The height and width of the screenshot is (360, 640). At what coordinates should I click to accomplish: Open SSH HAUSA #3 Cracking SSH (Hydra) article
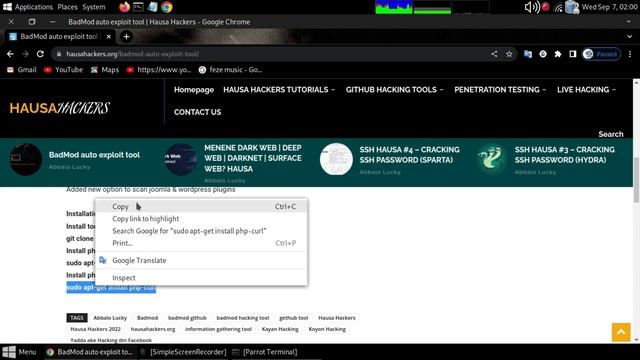click(x=564, y=155)
